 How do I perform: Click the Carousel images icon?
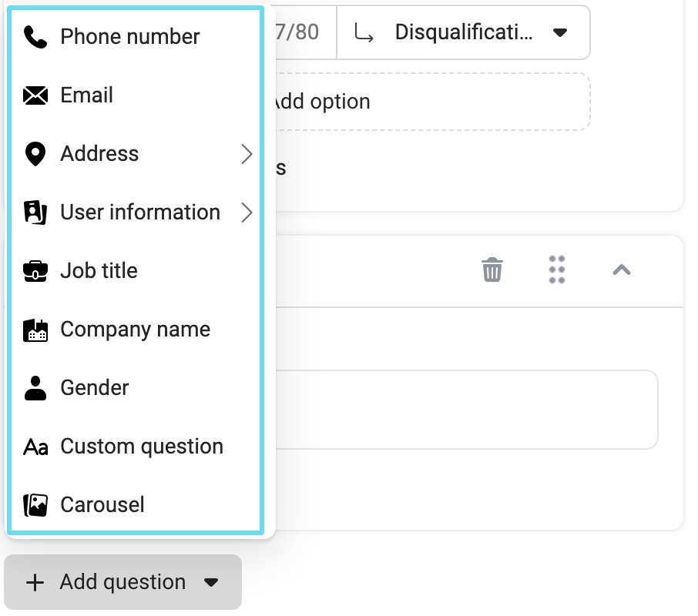click(x=35, y=505)
